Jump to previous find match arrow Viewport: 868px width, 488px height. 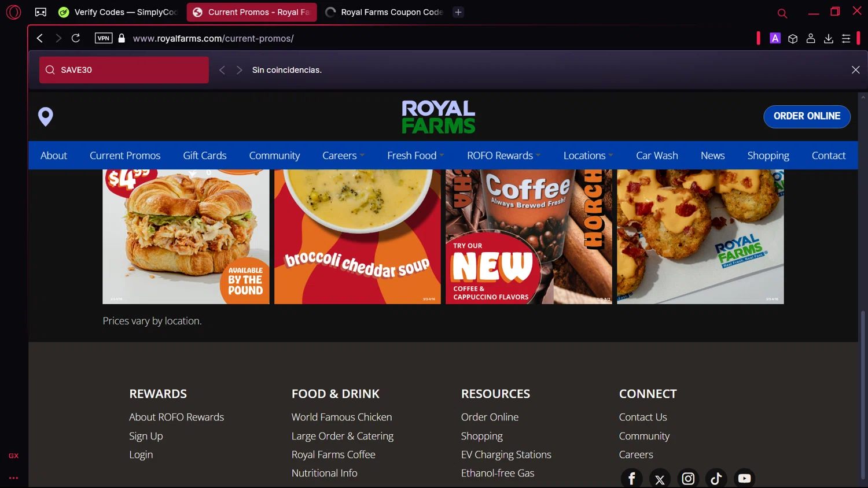pos(222,70)
